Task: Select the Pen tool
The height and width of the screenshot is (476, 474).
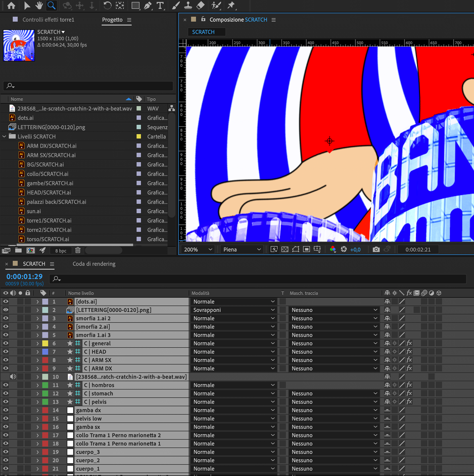Action: 148,5
